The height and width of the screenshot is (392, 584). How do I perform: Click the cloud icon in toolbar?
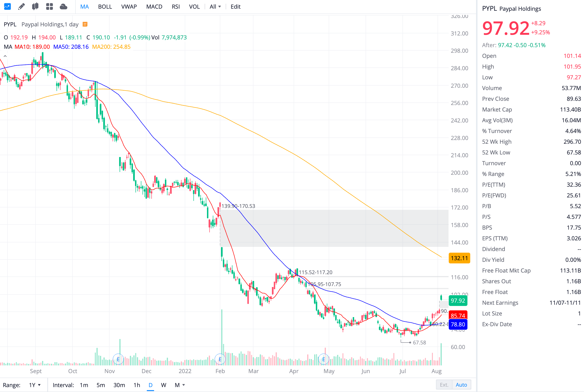tap(64, 7)
